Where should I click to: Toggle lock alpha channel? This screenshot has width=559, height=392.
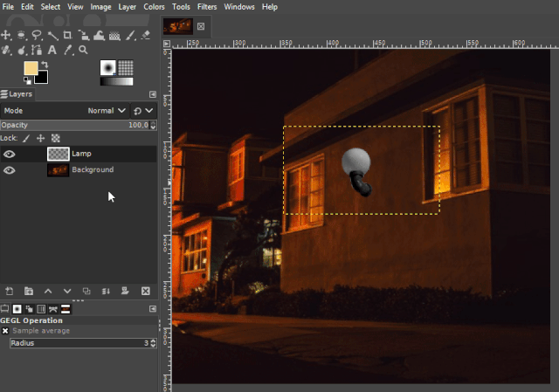56,138
